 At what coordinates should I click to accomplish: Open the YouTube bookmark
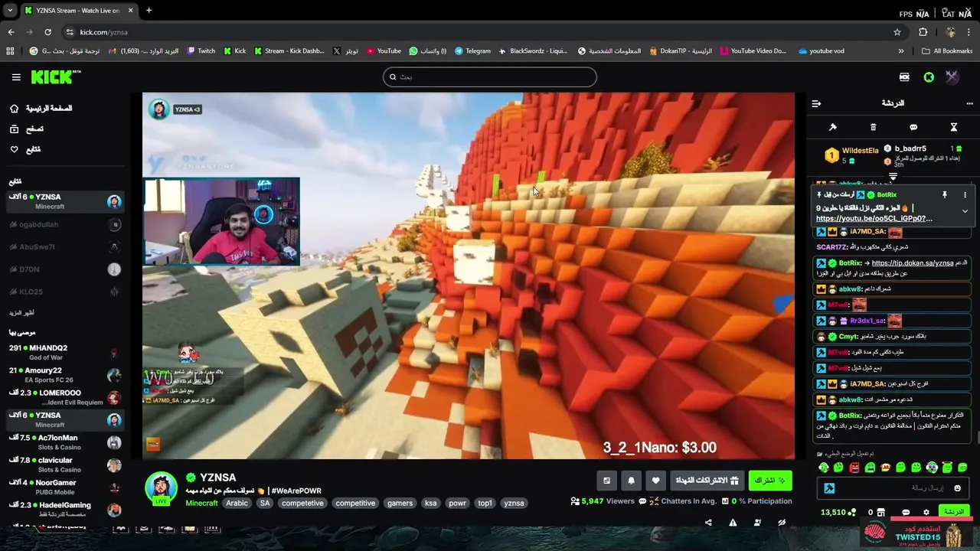[x=384, y=51]
